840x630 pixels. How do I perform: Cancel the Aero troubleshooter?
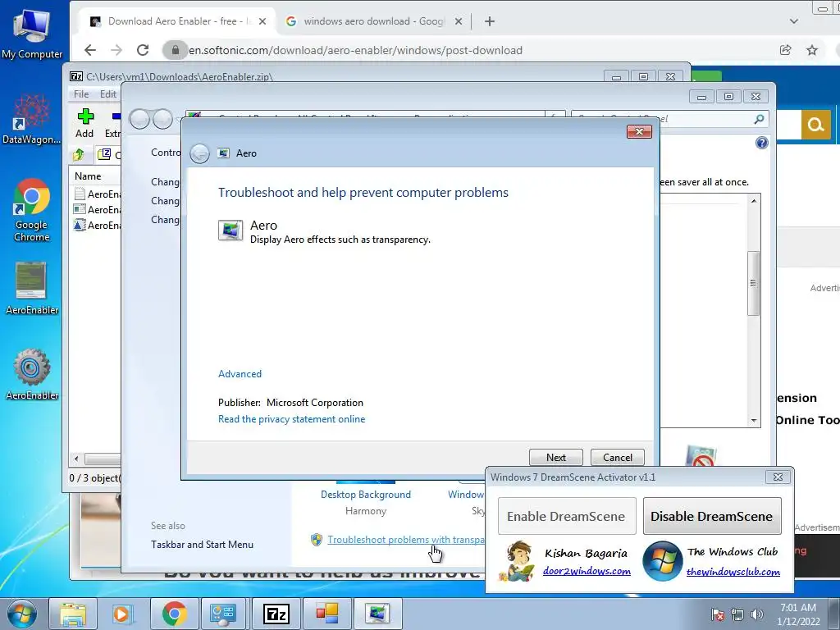(x=617, y=458)
